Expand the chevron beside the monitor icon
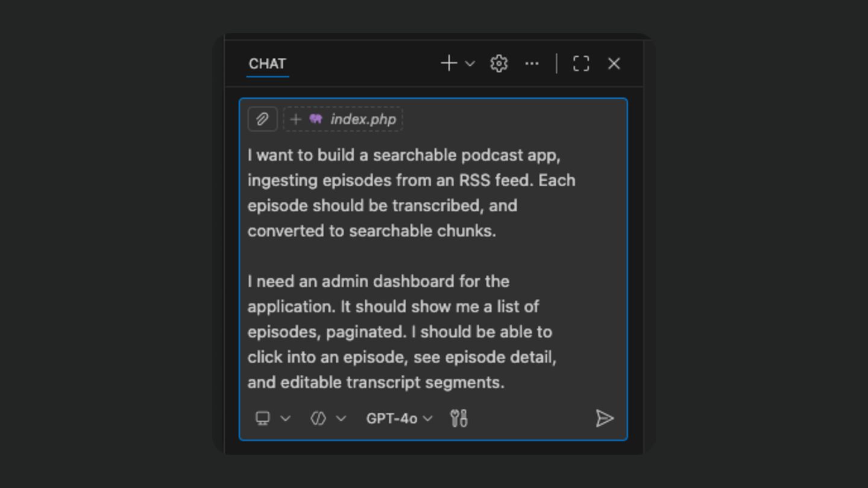The height and width of the screenshot is (488, 868). [286, 418]
